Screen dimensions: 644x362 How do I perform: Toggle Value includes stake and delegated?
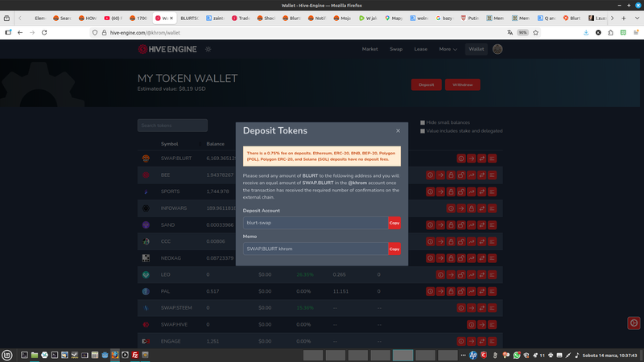click(x=423, y=131)
